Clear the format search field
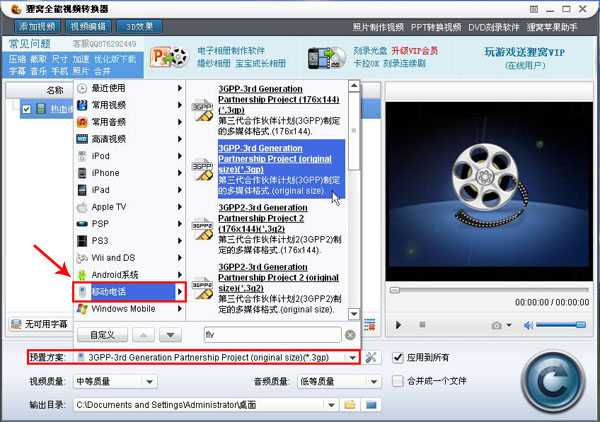Image resolution: width=600 pixels, height=422 pixels. tap(350, 335)
